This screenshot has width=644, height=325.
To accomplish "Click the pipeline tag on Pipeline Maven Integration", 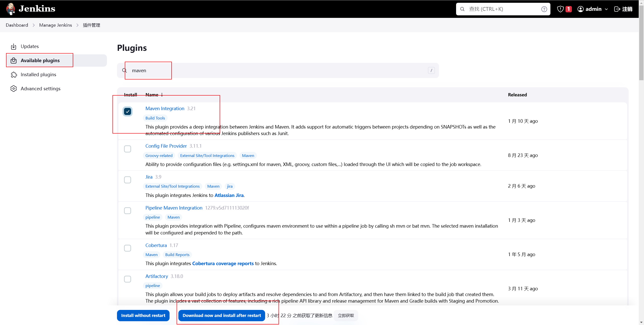I will pos(153,217).
